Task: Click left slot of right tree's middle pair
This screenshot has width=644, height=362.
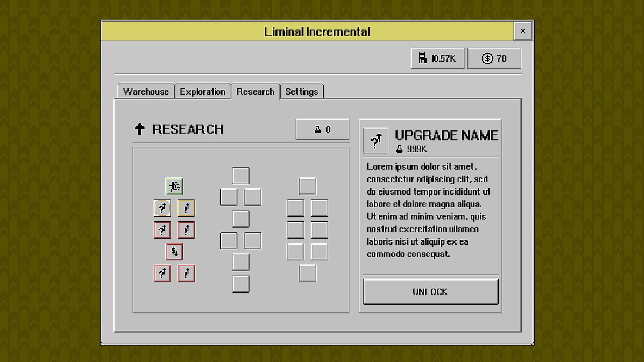Action: coord(296,230)
